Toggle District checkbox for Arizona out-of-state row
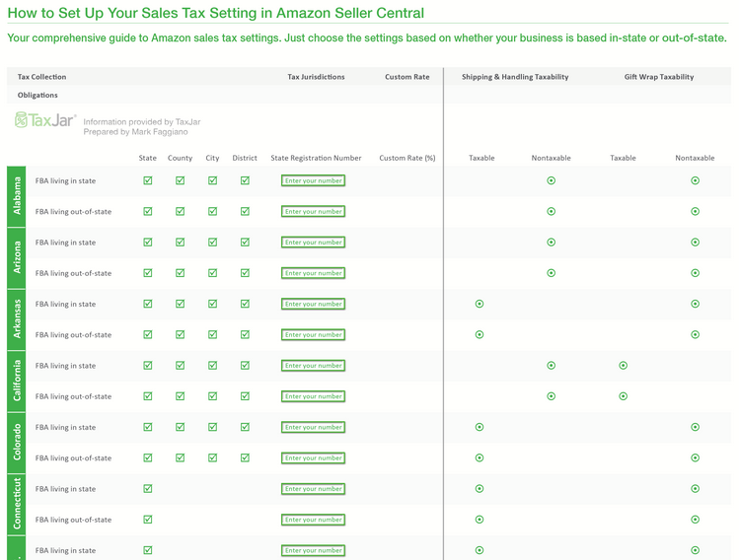 point(245,273)
